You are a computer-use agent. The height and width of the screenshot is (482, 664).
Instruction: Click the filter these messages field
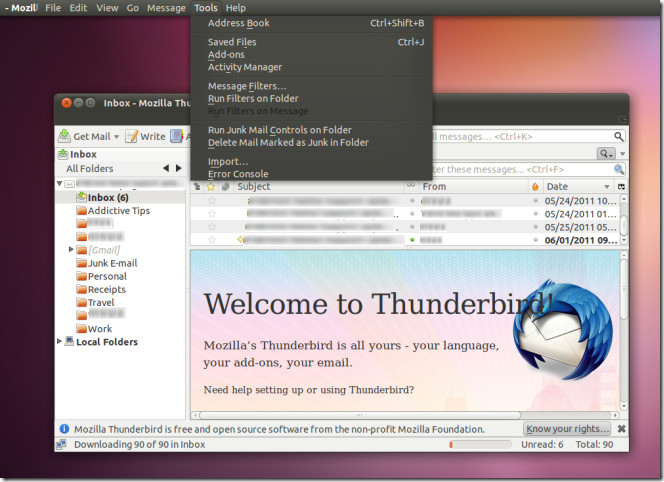pos(525,169)
